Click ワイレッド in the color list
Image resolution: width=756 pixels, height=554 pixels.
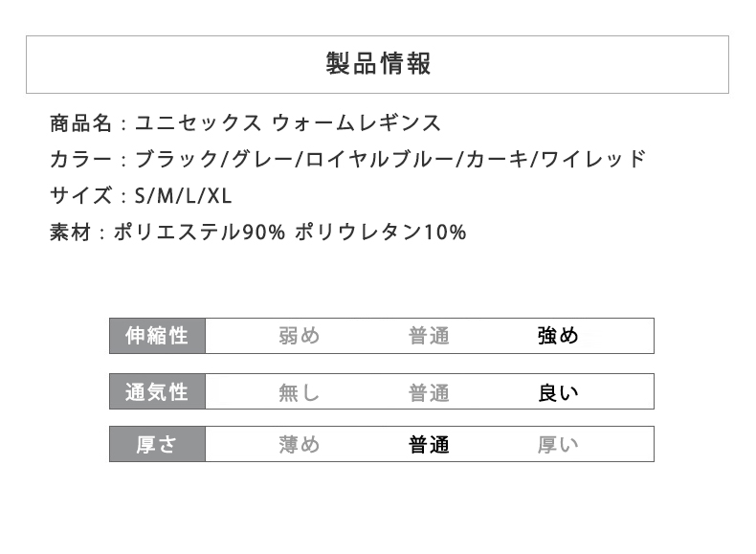coord(593,159)
